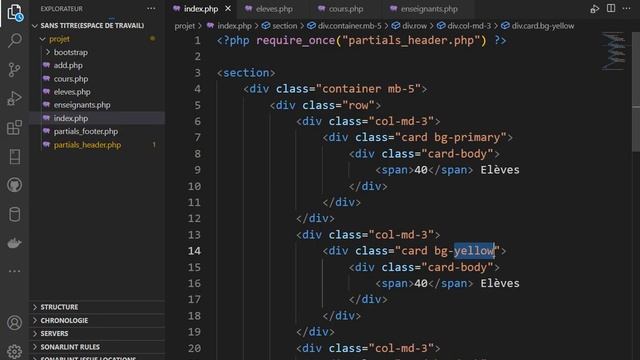Open the Accounts menu icon

point(15,323)
